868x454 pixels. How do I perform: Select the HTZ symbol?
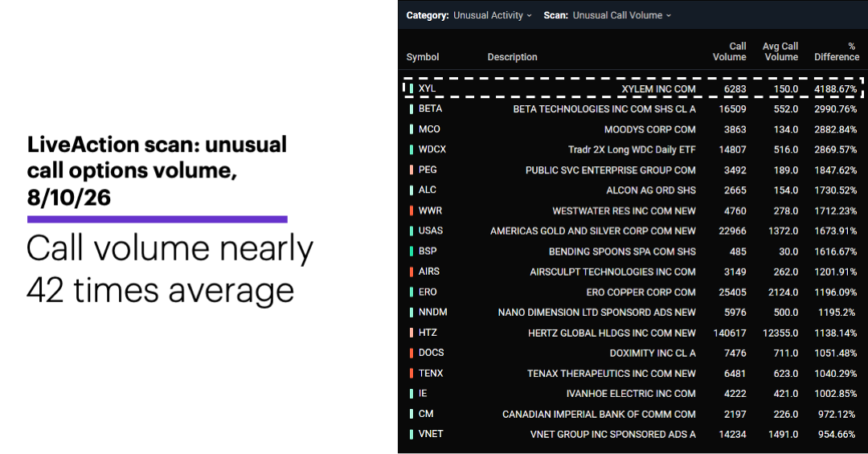tap(428, 333)
